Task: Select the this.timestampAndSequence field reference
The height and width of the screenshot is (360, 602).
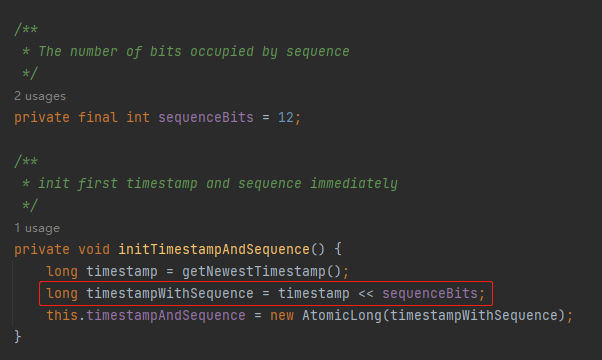Action: point(146,315)
